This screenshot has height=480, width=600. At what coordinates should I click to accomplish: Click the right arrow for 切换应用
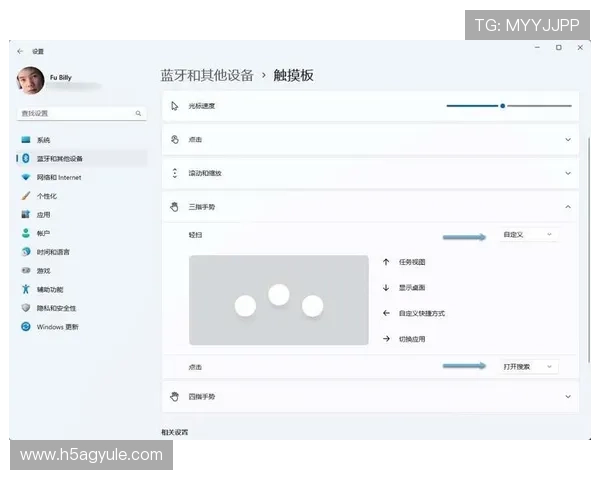pyautogui.click(x=386, y=339)
